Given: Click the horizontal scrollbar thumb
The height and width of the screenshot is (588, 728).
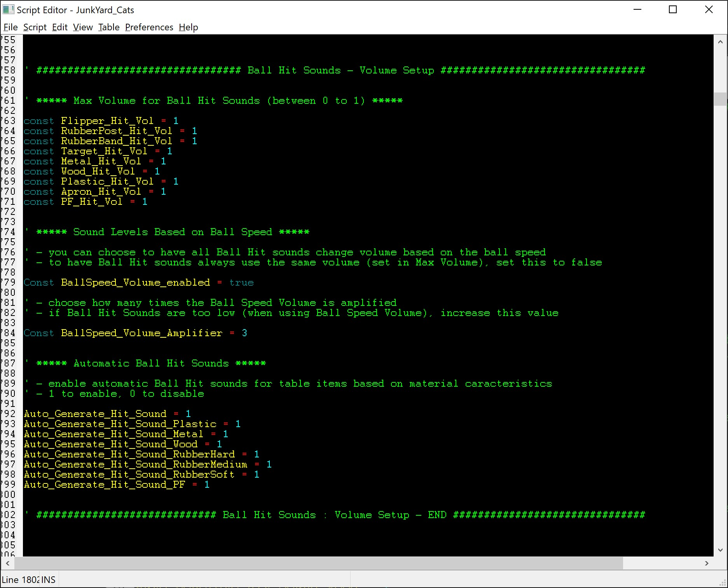Looking at the screenshot, I should [x=319, y=563].
